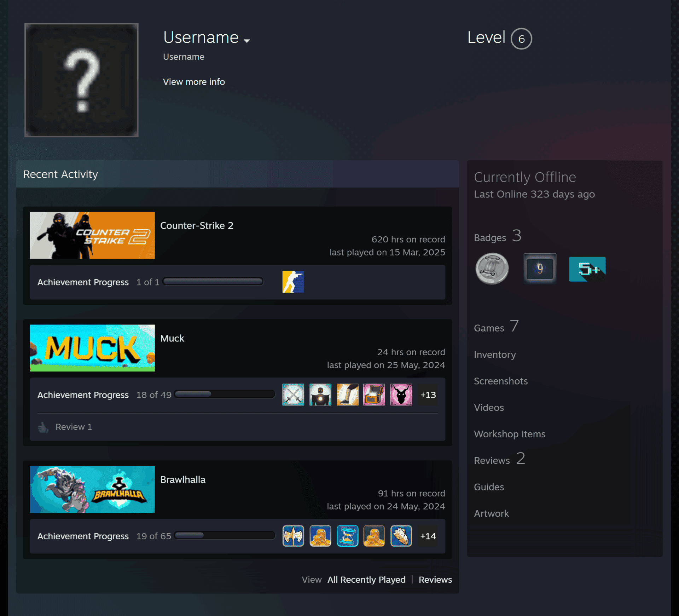Click the silver pillar community badge
Image resolution: width=679 pixels, height=616 pixels.
[492, 269]
